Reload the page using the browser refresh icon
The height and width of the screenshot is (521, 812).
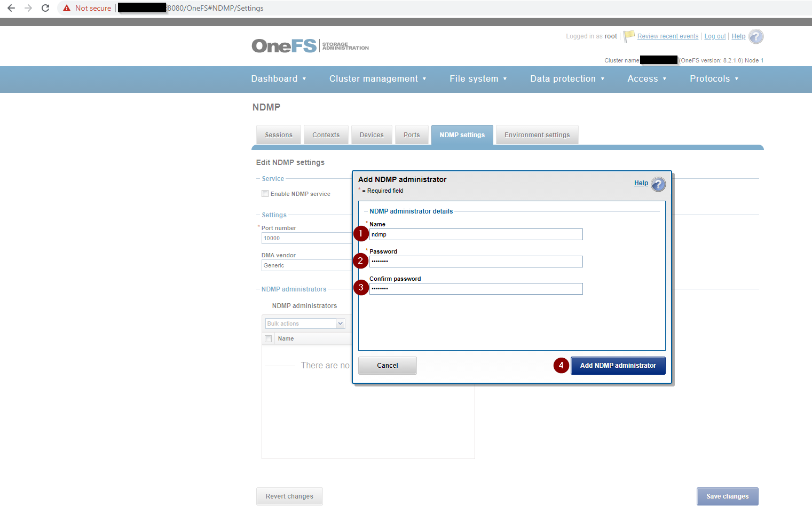(x=45, y=8)
